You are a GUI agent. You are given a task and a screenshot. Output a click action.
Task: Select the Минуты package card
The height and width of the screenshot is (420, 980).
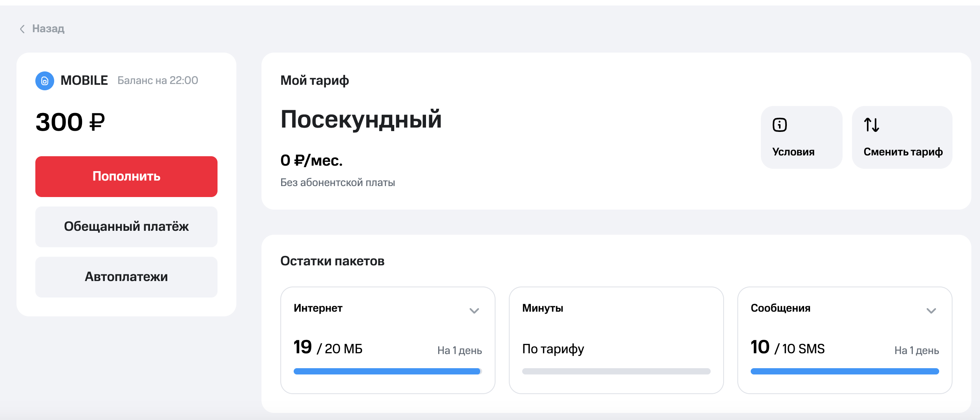[616, 340]
